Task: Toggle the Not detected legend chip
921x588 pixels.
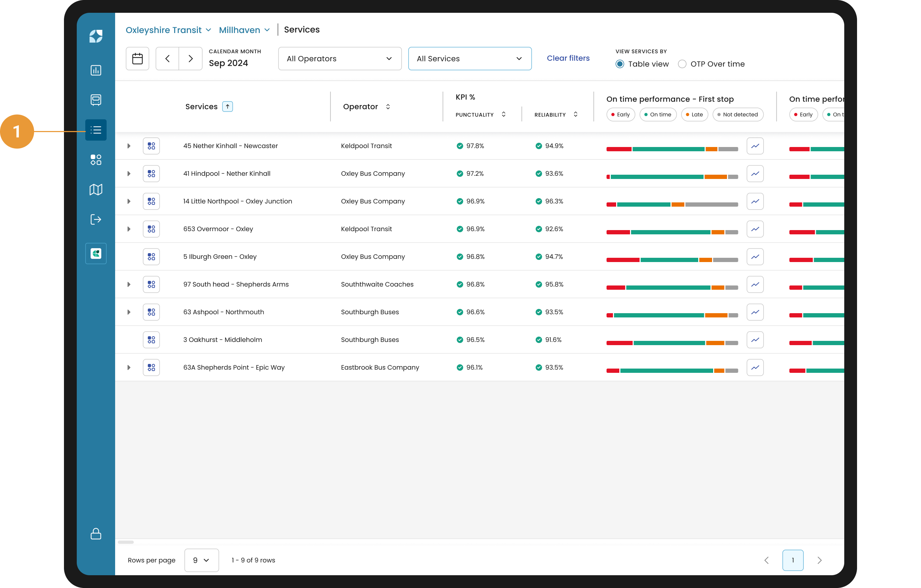Action: coord(737,115)
